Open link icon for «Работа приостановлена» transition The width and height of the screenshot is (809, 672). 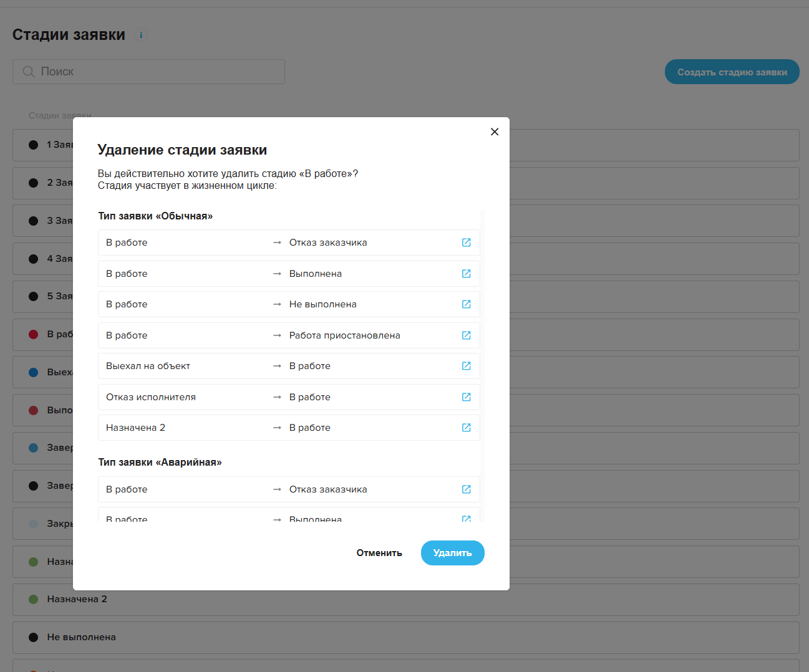[466, 335]
